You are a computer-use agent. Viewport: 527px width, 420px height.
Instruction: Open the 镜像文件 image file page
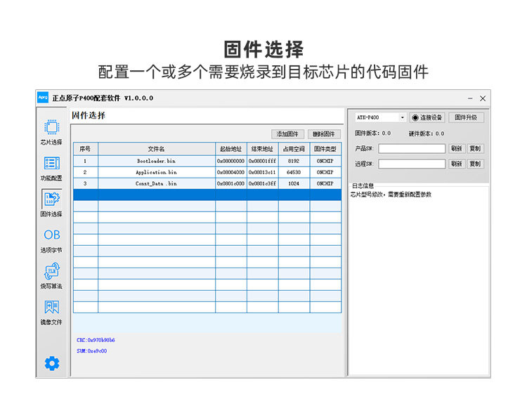pos(51,313)
